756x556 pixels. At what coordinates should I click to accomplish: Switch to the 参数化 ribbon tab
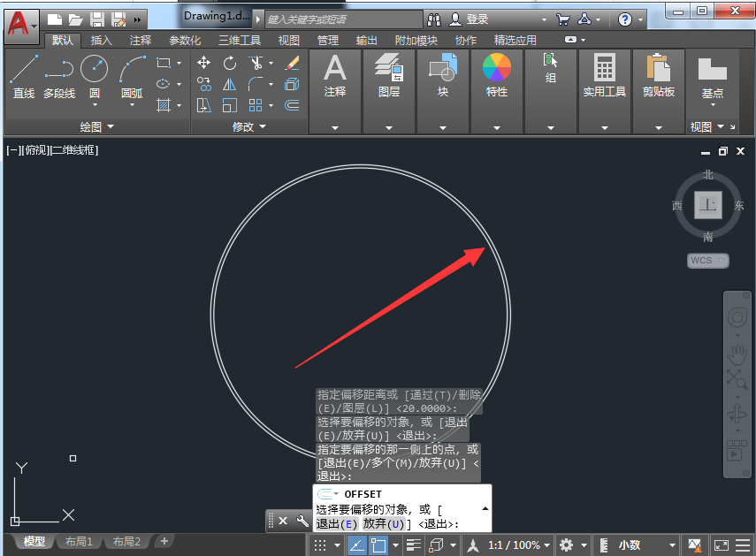pos(185,41)
